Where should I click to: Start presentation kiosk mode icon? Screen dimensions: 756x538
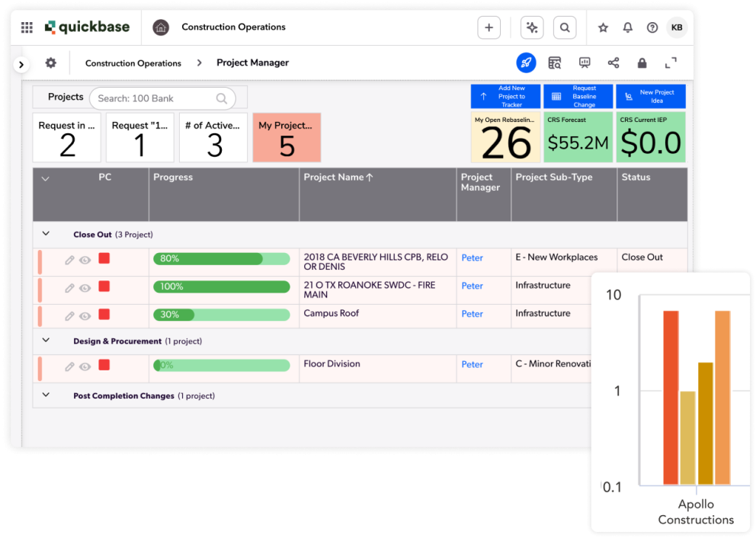(584, 62)
